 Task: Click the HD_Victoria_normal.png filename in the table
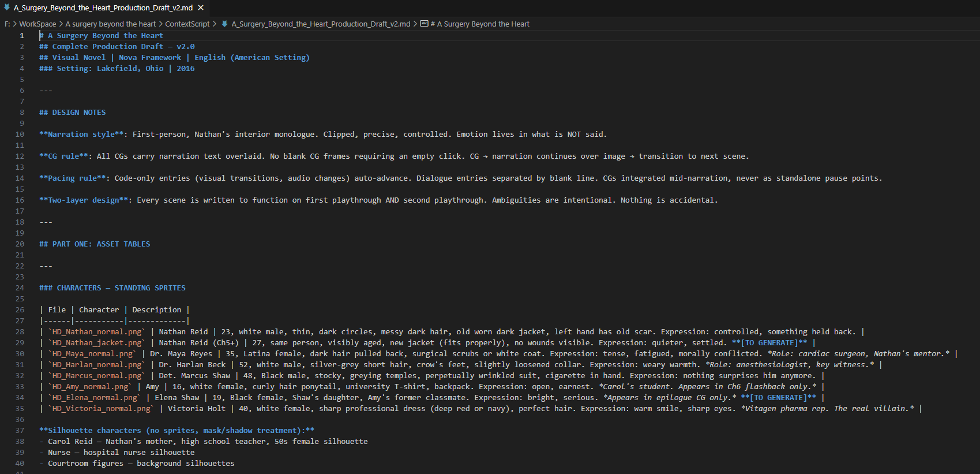click(x=102, y=408)
